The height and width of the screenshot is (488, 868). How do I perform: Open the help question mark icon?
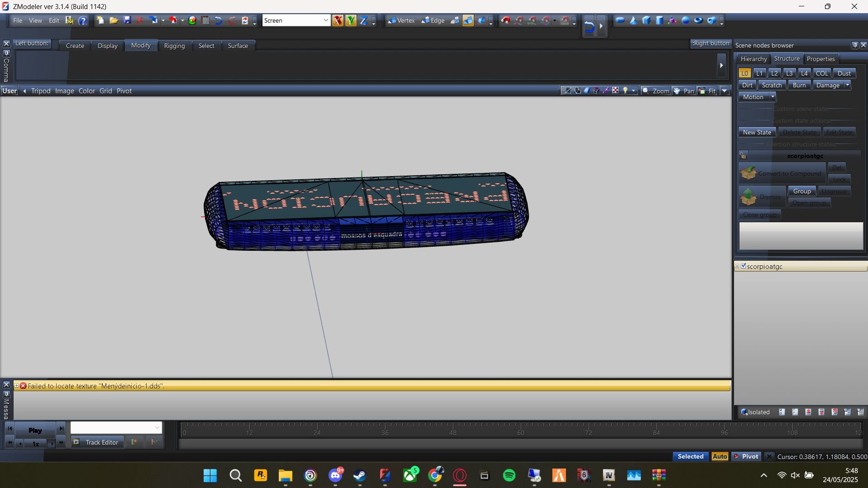coord(82,20)
